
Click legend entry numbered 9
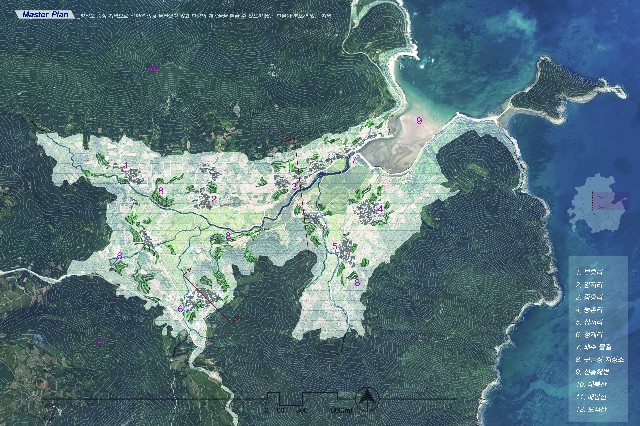tap(592, 372)
